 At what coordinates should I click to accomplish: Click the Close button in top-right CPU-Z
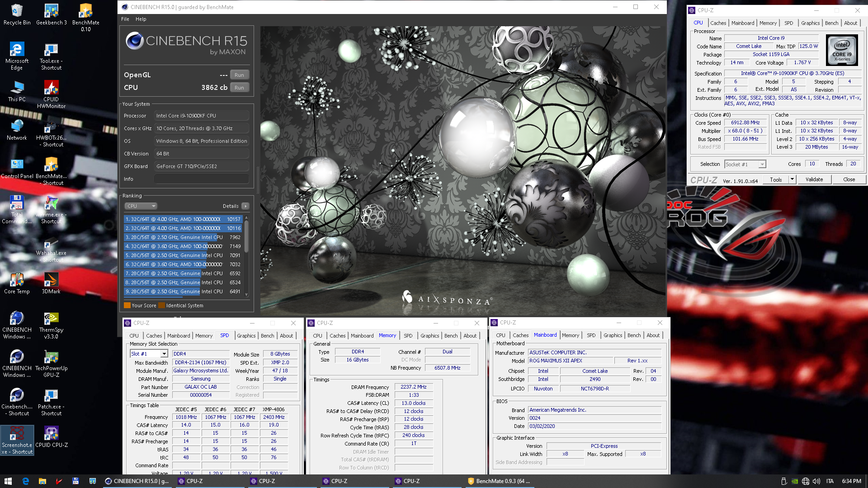click(849, 179)
